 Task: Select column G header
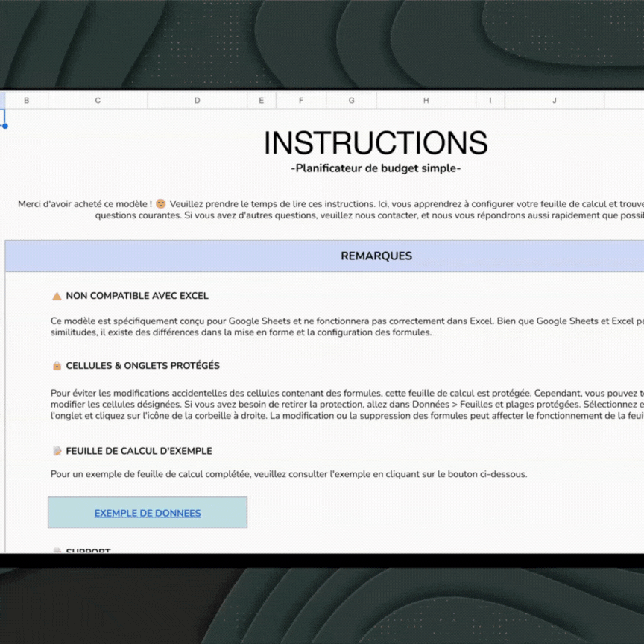(351, 101)
